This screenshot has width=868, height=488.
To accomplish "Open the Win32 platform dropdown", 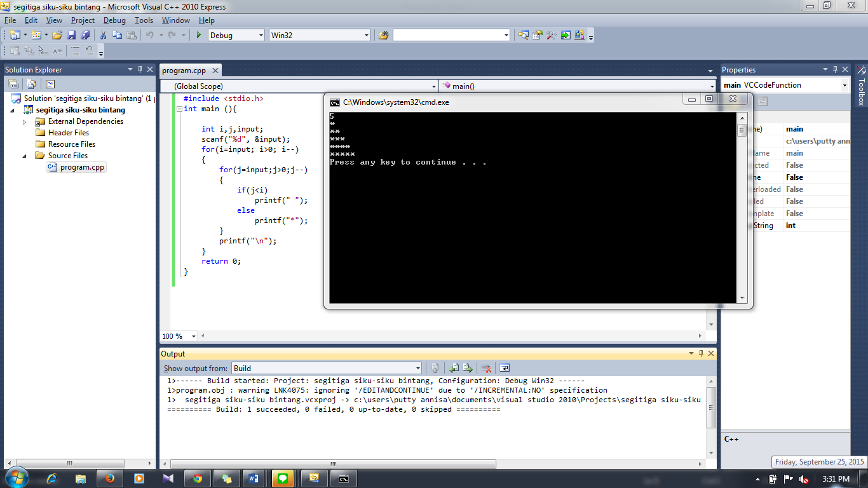I will (x=319, y=36).
